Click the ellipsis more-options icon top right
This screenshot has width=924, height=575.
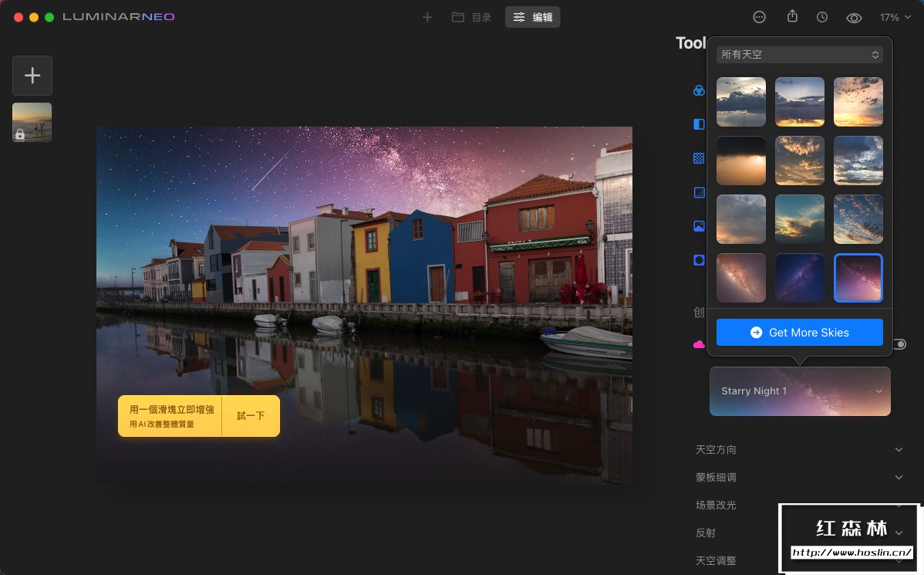tap(759, 16)
